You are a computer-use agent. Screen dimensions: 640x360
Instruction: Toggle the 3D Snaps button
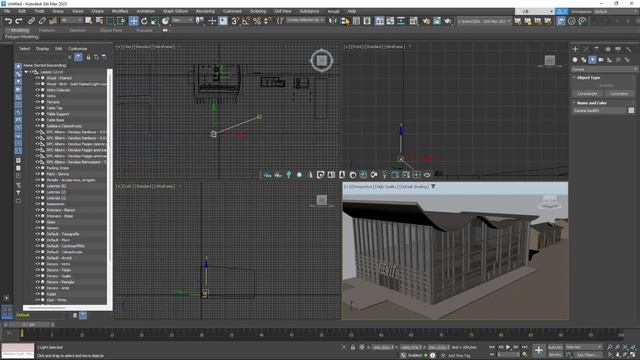[235, 21]
